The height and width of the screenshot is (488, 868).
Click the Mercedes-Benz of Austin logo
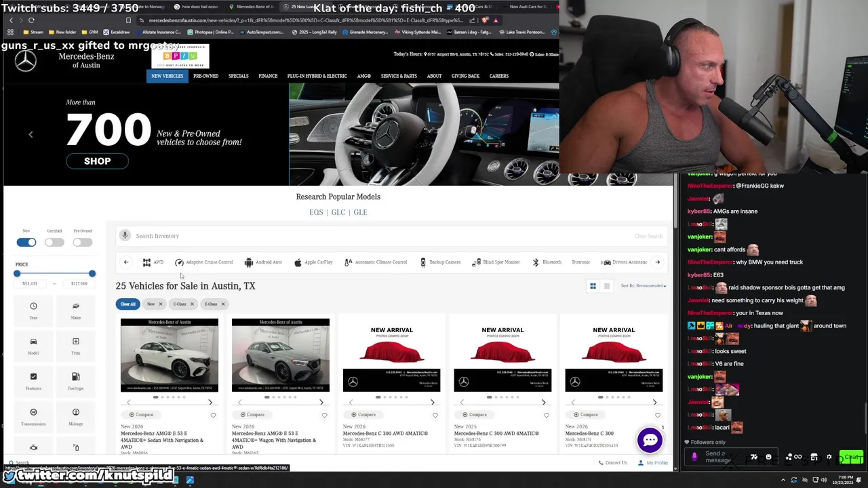64,60
